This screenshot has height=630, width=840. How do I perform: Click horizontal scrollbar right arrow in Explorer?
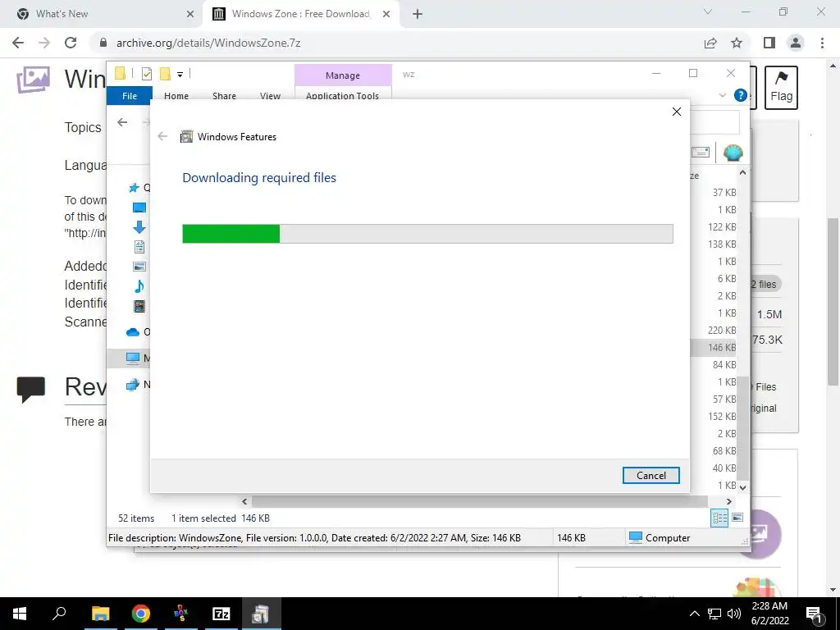(729, 501)
